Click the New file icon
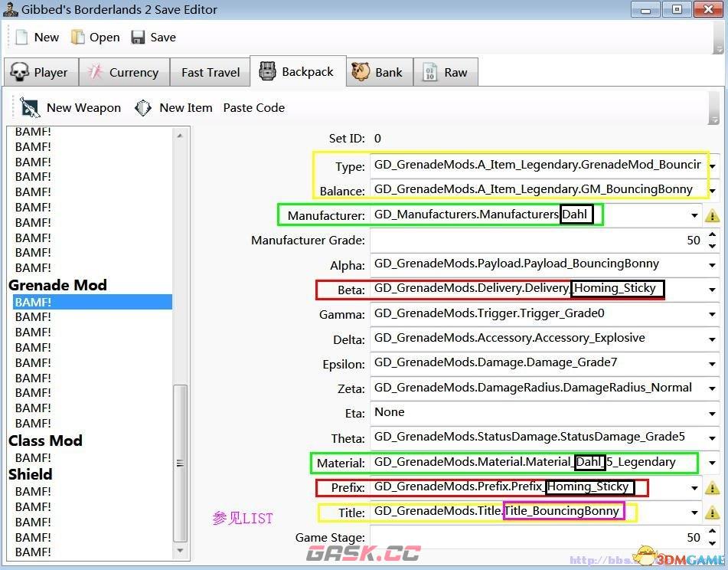The width and height of the screenshot is (728, 570). 21,38
